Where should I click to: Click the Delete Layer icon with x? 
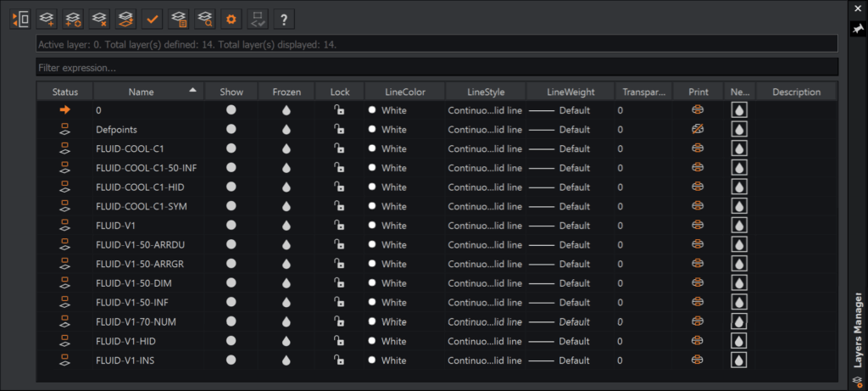click(x=100, y=18)
